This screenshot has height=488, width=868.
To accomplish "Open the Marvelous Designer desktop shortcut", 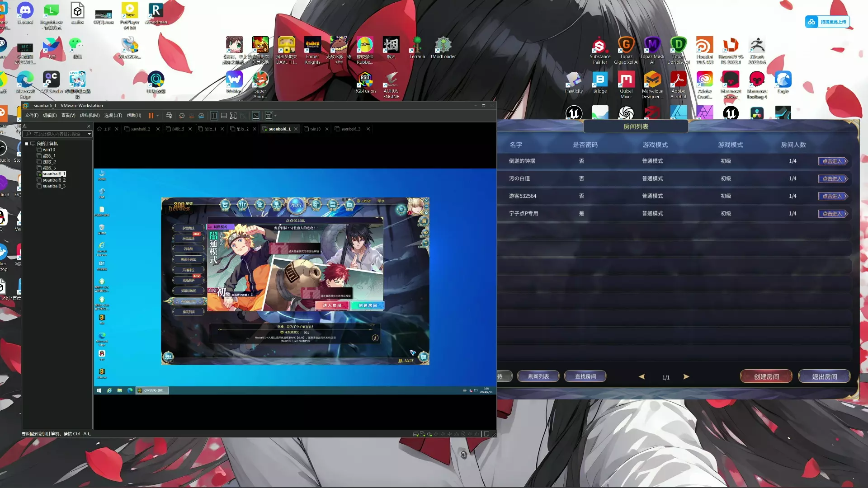I will (652, 85).
